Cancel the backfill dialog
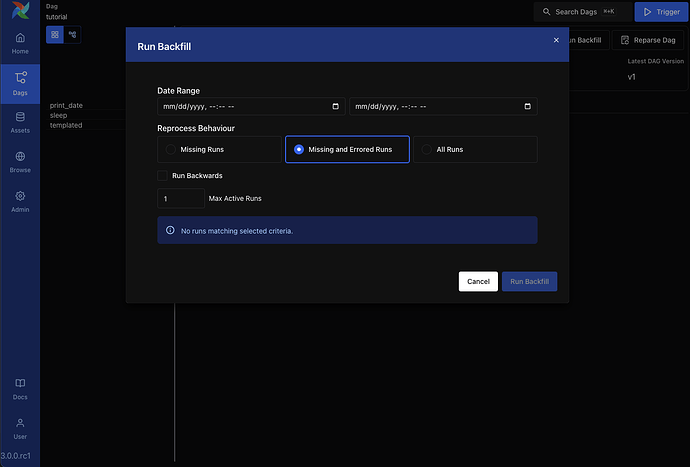The image size is (690, 467). pos(478,281)
